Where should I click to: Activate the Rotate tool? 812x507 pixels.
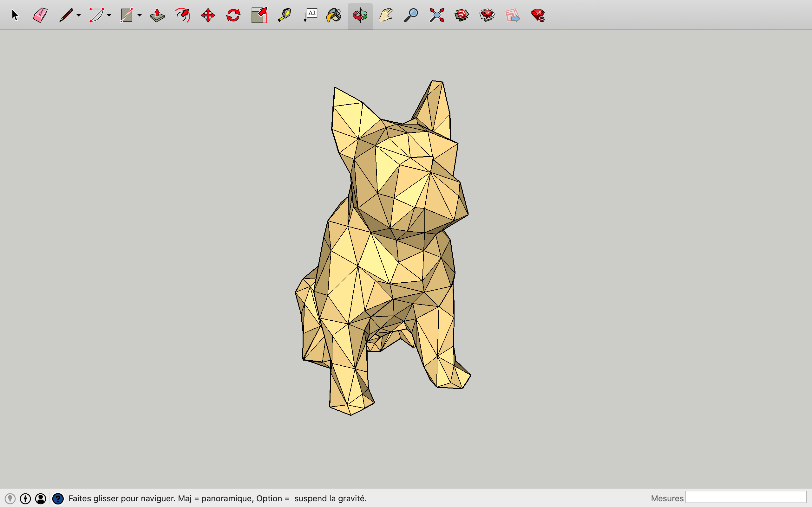tap(233, 15)
